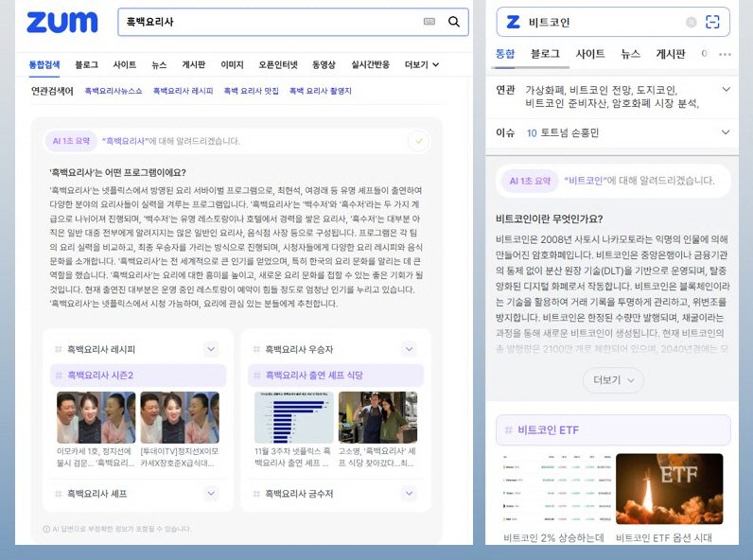Open the desktop 게시판 tab
This screenshot has width=753, height=560.
(x=194, y=65)
